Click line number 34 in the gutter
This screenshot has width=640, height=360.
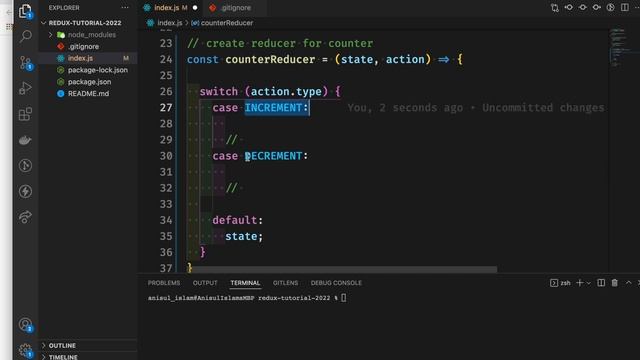(x=166, y=220)
